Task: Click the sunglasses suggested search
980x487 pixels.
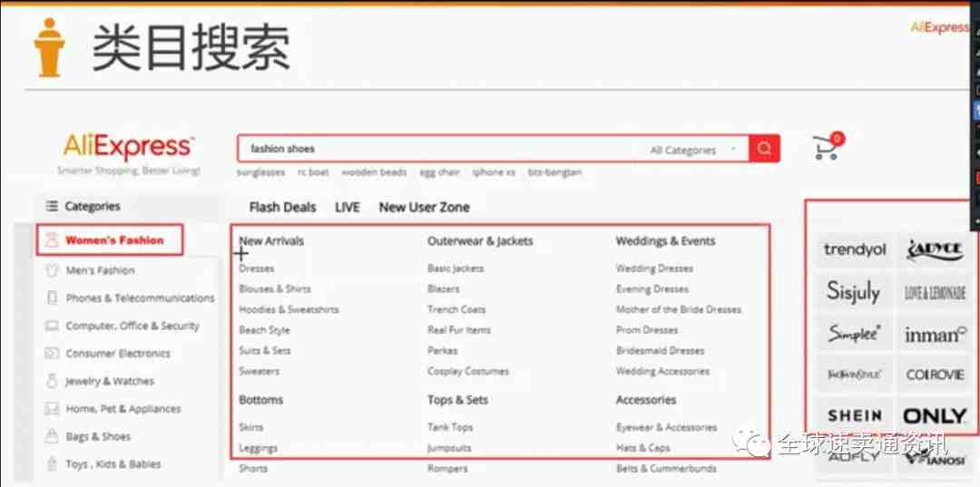Action: coord(261,172)
